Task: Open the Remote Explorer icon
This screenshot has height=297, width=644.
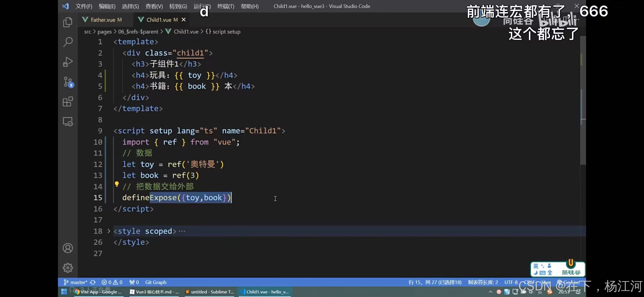Action: click(68, 122)
